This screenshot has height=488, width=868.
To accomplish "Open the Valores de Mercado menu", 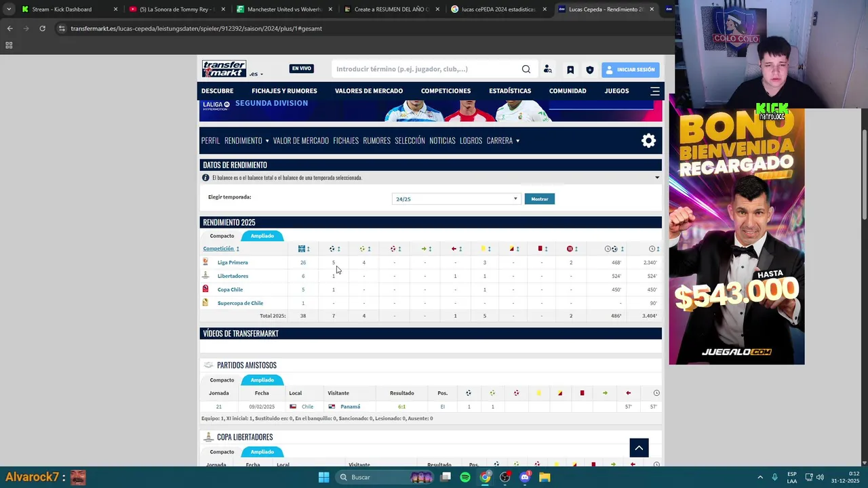I will (369, 91).
